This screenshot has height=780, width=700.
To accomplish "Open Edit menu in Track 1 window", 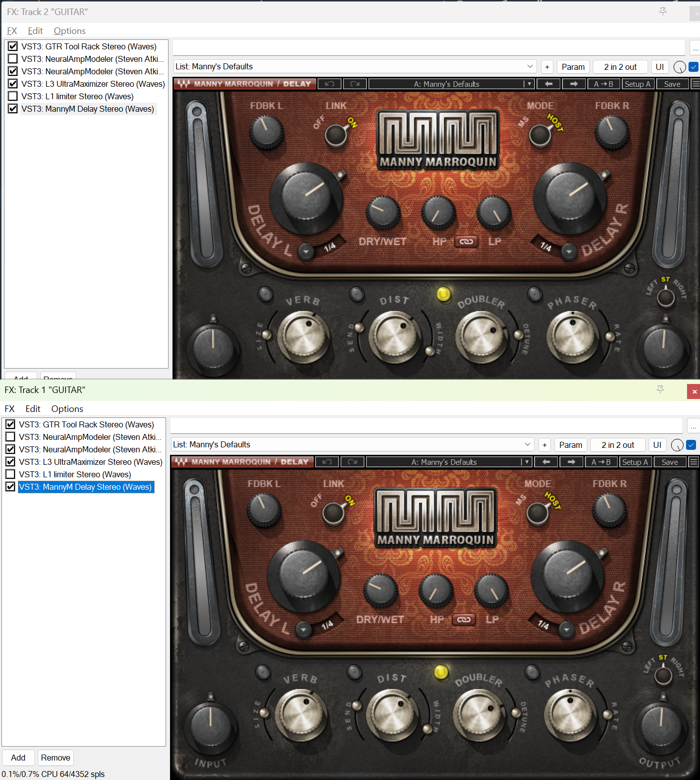I will pyautogui.click(x=33, y=409).
